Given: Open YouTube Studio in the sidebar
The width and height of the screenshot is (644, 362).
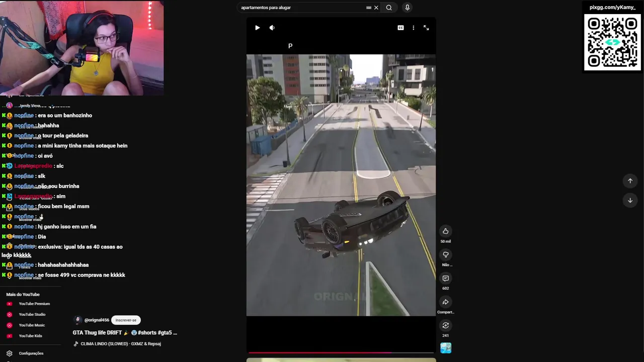Looking at the screenshot, I should (32, 315).
